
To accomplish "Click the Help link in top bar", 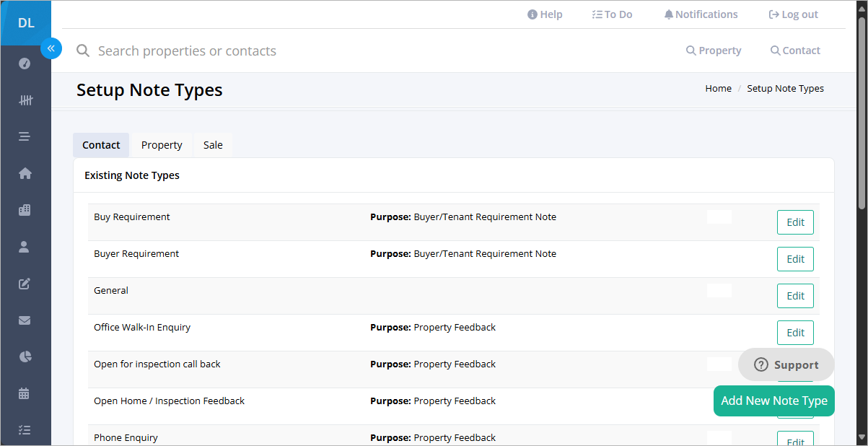I will click(x=545, y=14).
